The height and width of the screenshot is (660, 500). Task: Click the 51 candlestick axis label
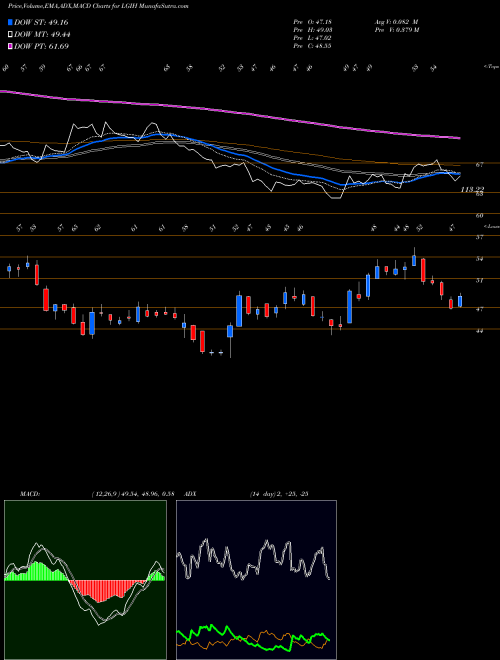479,280
